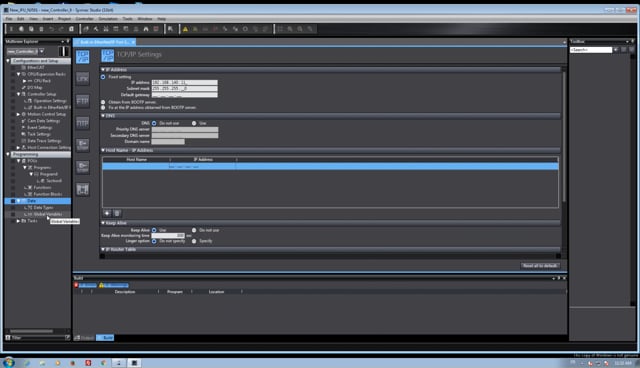This screenshot has width=640, height=368.
Task: Select Global Variables in the tree
Action: [x=48, y=214]
